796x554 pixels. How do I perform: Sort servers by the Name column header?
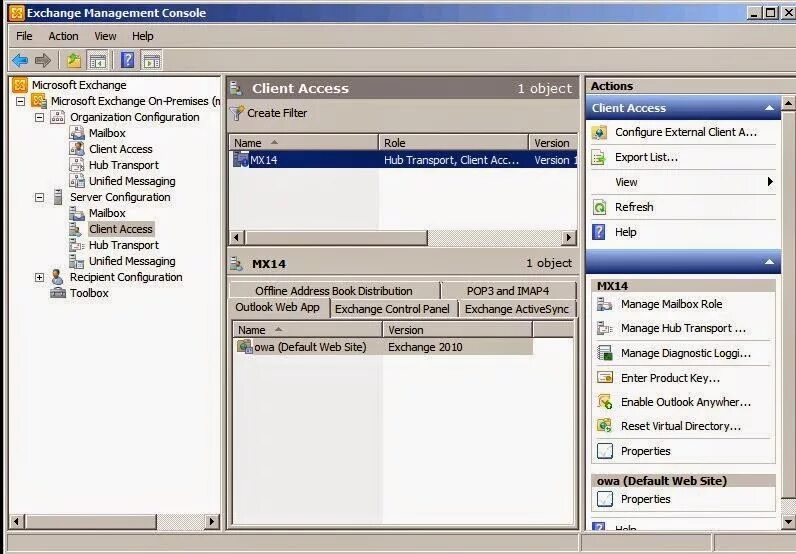(x=304, y=143)
